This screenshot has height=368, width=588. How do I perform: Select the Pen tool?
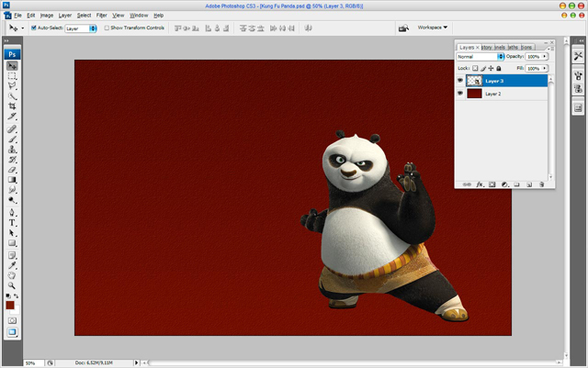coord(12,213)
